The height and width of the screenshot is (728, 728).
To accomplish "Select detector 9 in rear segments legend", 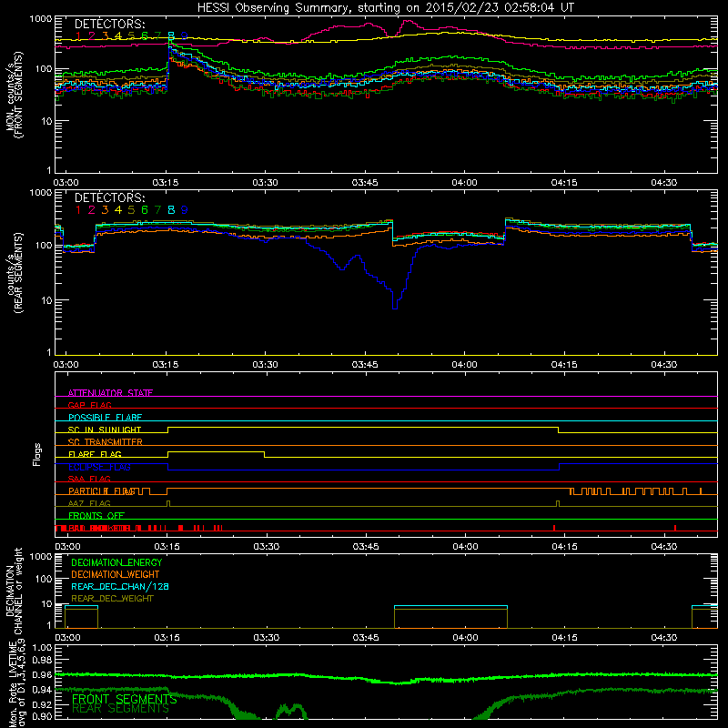I will coord(185,210).
